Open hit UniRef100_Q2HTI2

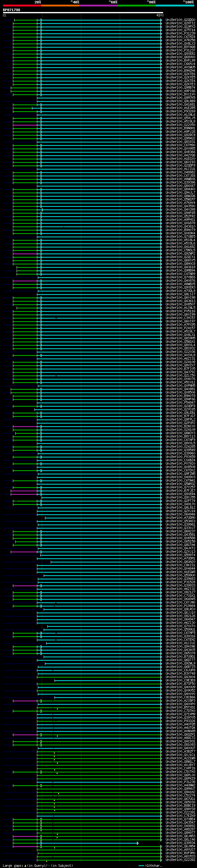[180, 23]
